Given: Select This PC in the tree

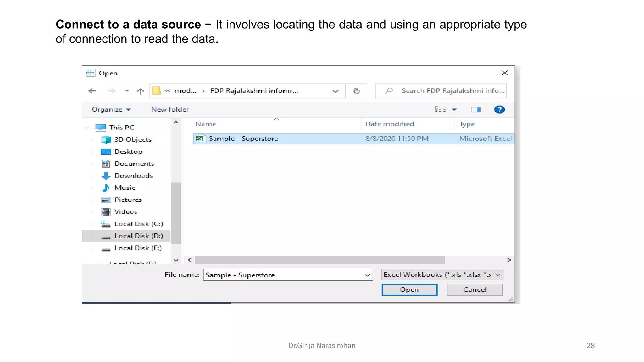Looking at the screenshot, I should point(122,127).
